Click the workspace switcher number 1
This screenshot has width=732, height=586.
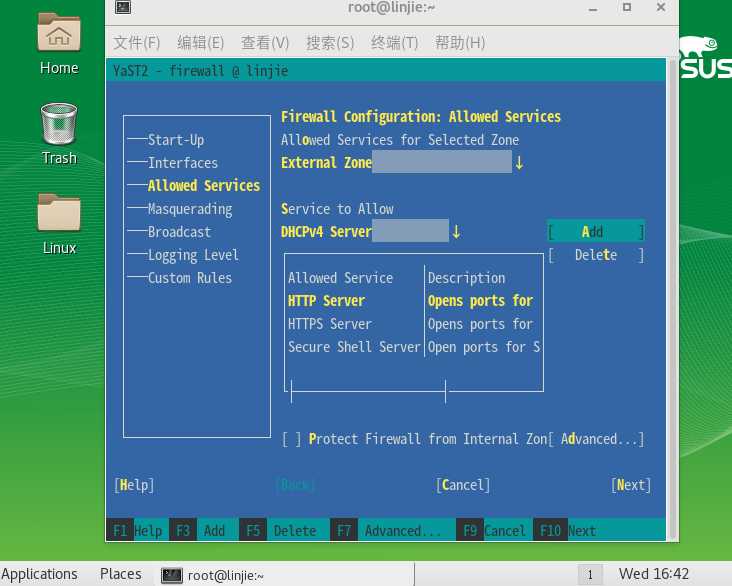(x=590, y=575)
